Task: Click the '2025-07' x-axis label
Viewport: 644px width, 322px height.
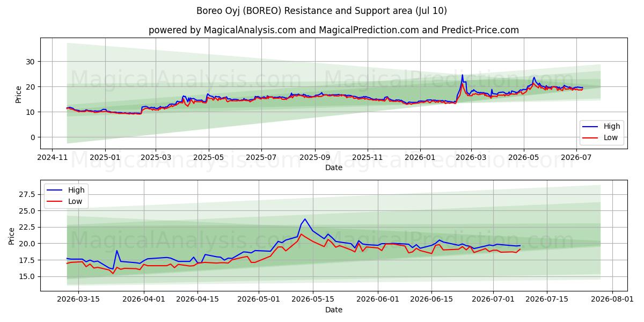Action: tap(261, 158)
